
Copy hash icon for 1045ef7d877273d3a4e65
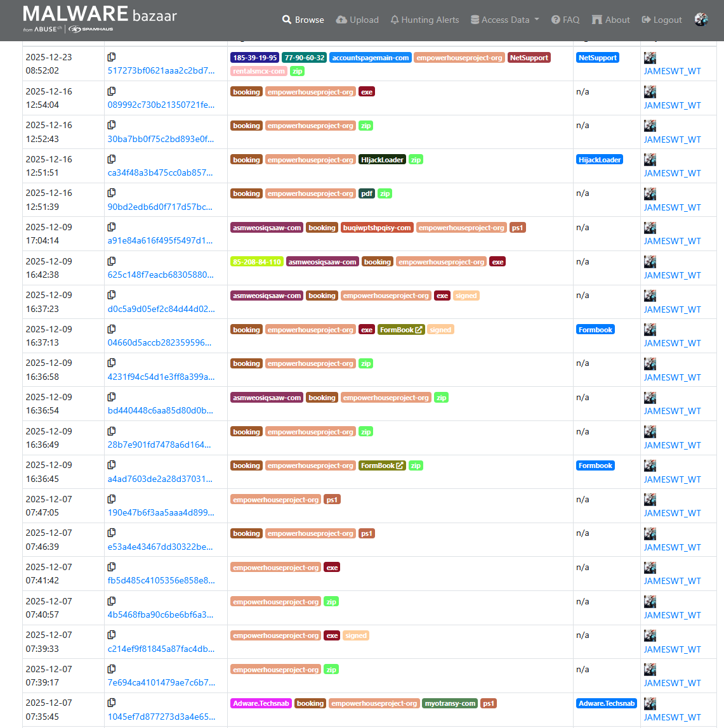pos(112,703)
